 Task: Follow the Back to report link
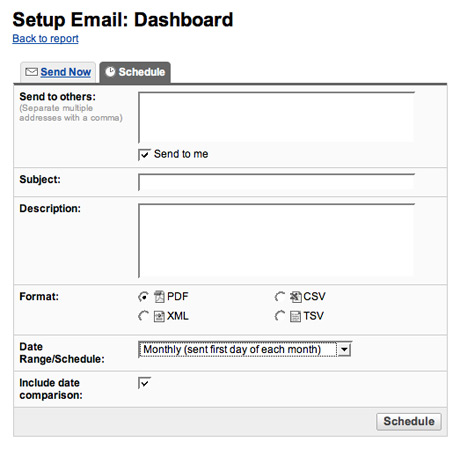click(45, 39)
